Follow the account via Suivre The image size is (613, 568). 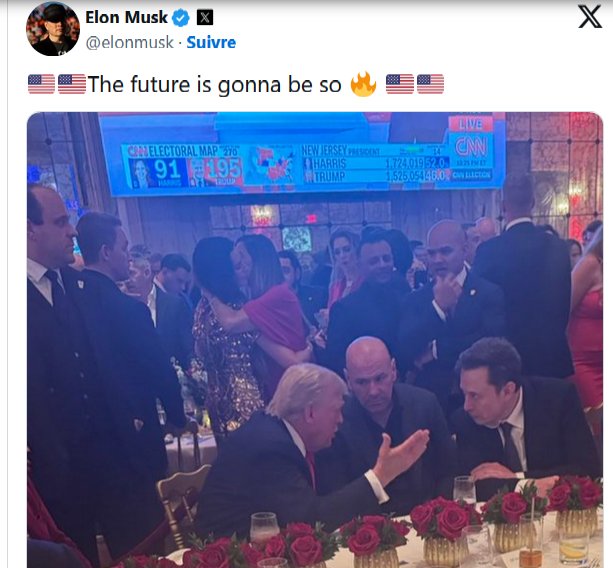tap(211, 42)
